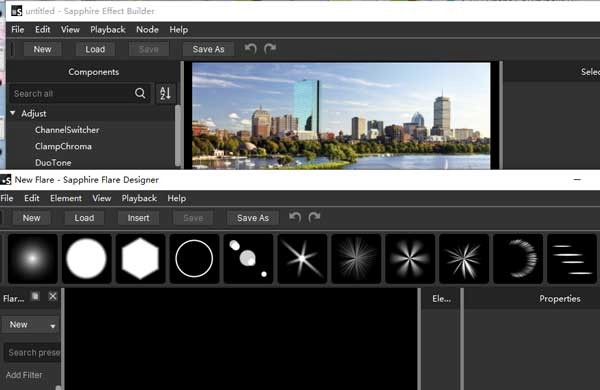This screenshot has height=390, width=600.
Task: Open Playback menu in Flare Designer
Action: pyautogui.click(x=139, y=198)
